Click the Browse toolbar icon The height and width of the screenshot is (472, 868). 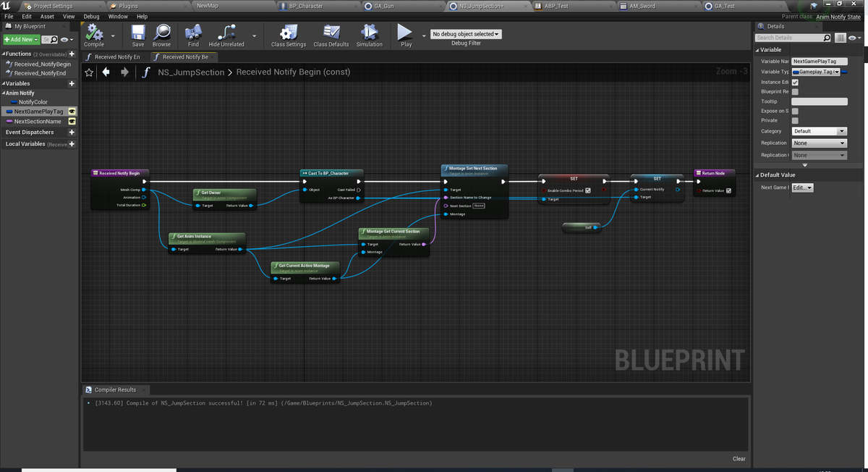pos(161,34)
